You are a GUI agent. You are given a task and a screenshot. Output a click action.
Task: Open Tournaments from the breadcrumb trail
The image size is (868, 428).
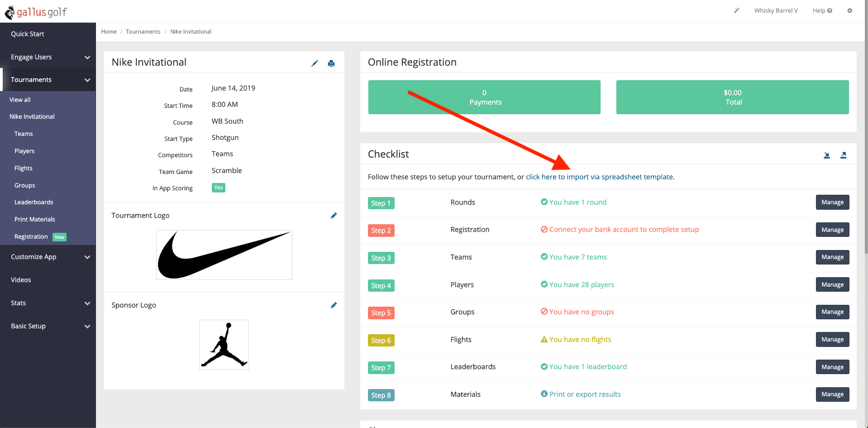[x=143, y=31]
